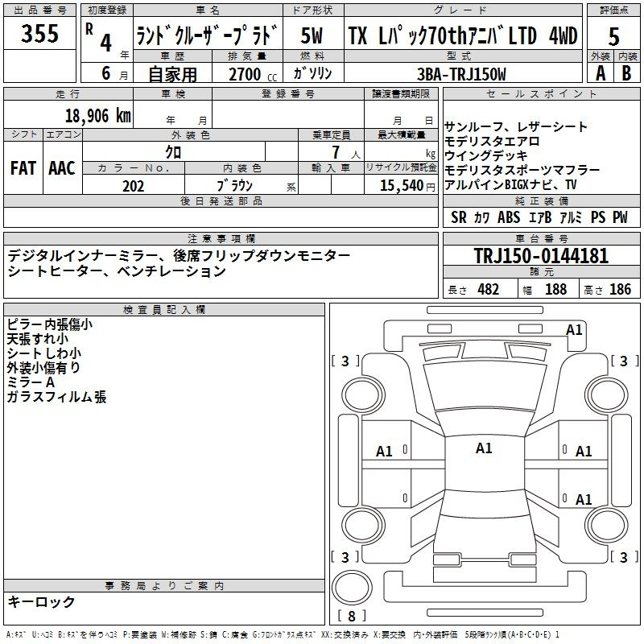Click the 検査員記入欄 section header
This screenshot has width=644, height=644.
click(x=164, y=310)
